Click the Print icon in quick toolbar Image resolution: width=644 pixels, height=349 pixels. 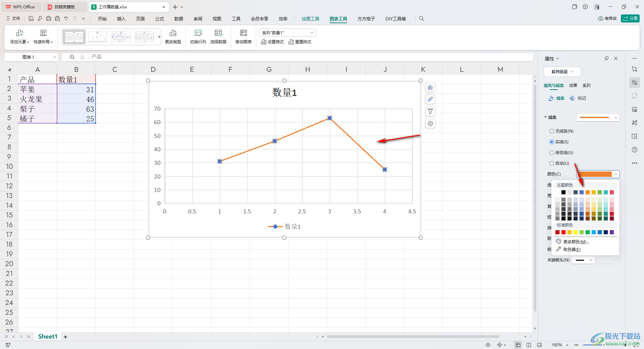tap(49, 19)
